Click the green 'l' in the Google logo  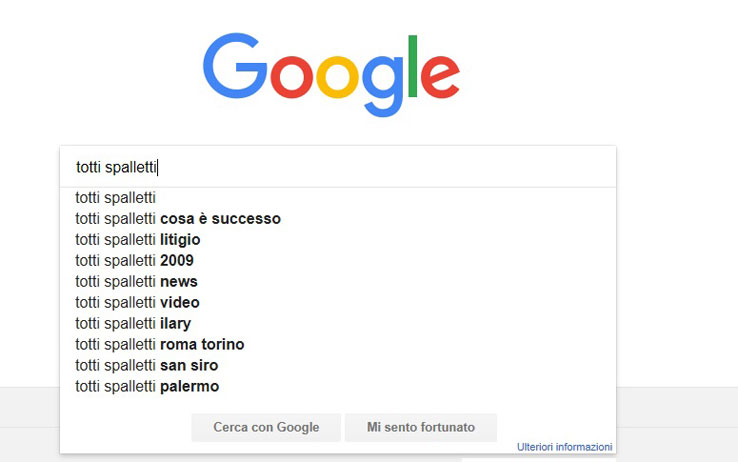(x=413, y=66)
